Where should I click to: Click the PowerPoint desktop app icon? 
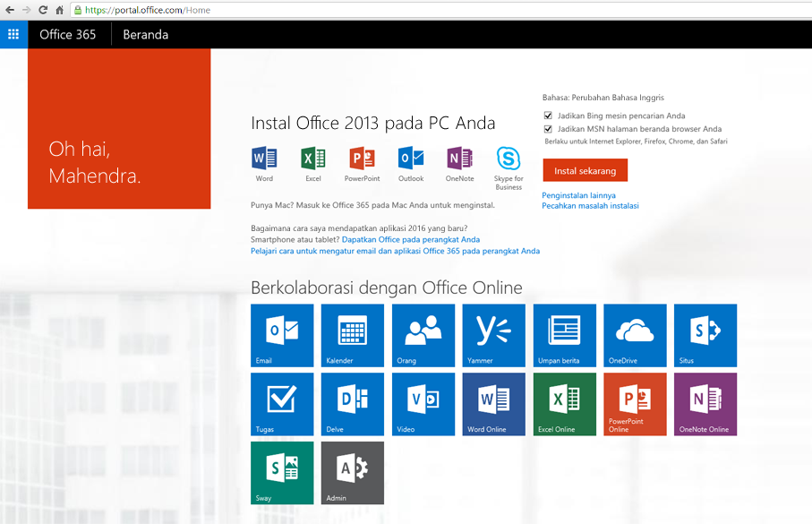(x=362, y=159)
